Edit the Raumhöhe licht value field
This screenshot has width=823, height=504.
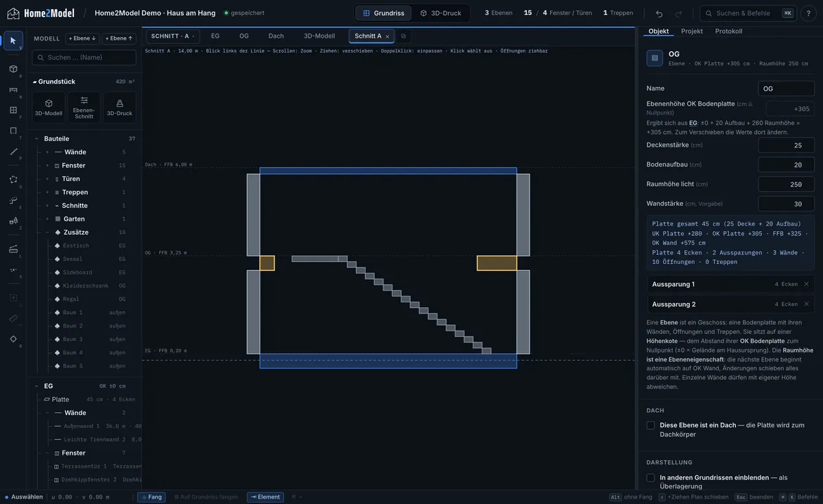pyautogui.click(x=787, y=184)
